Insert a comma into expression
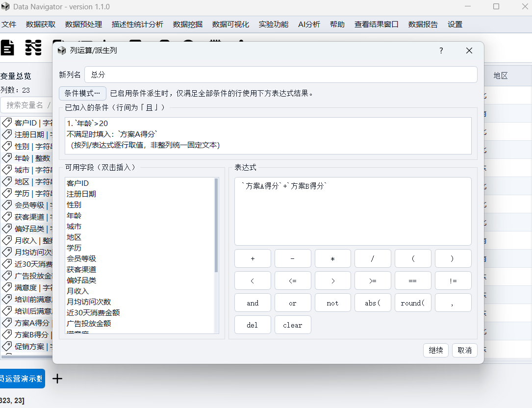 (x=453, y=303)
